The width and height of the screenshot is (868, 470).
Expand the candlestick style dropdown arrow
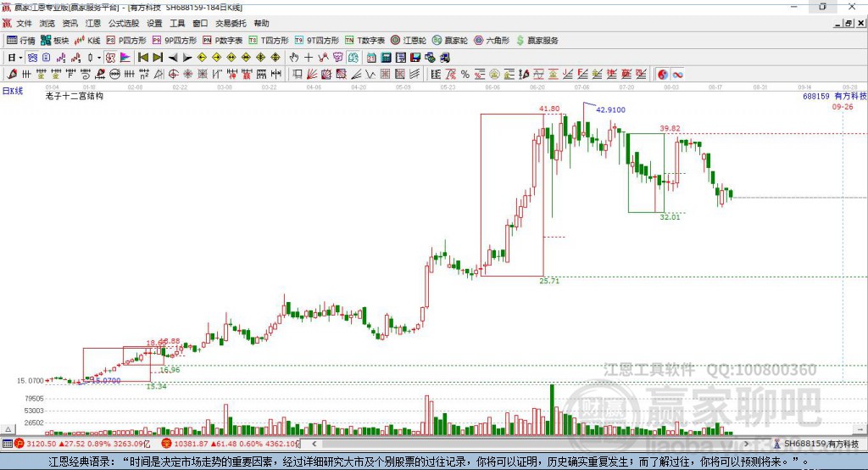tap(99, 58)
